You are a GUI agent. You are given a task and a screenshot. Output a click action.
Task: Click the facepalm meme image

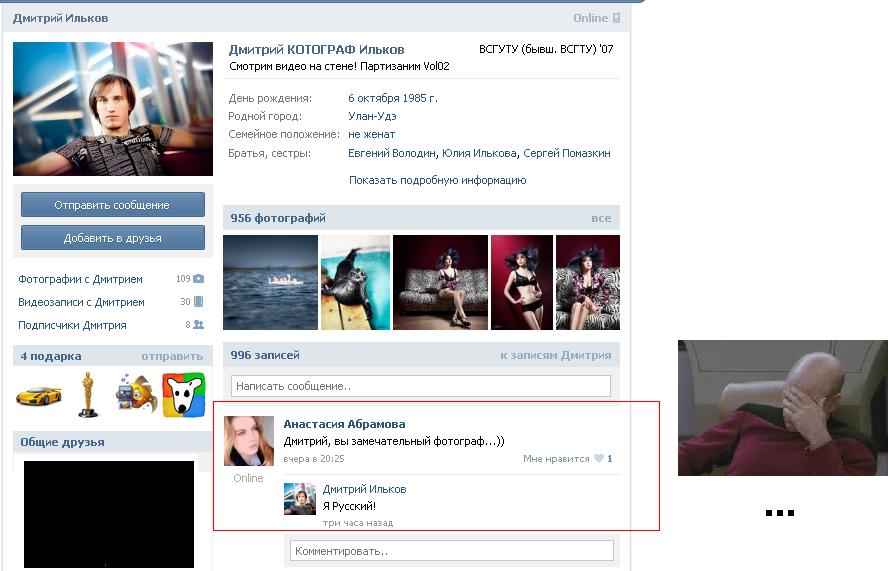pos(783,407)
